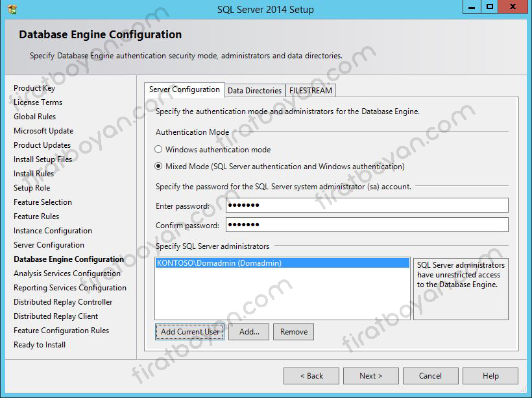This screenshot has width=532, height=398.
Task: Click the SQL Server Setup title bar icon
Action: click(x=12, y=9)
